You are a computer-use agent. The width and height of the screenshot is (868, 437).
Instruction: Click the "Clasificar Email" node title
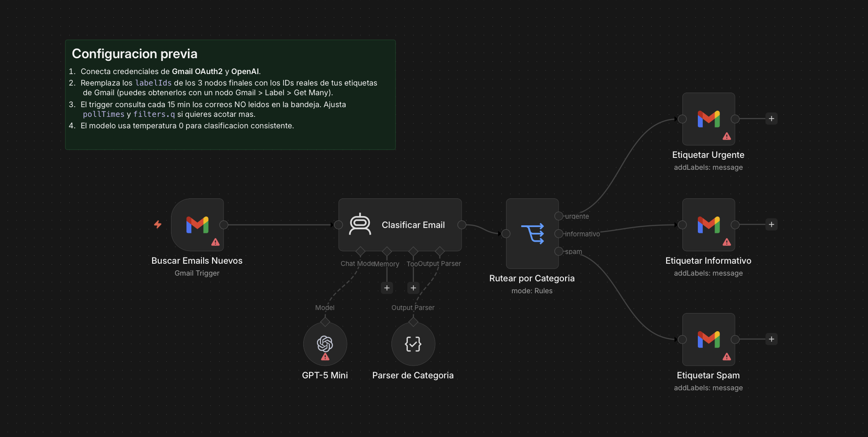click(413, 225)
